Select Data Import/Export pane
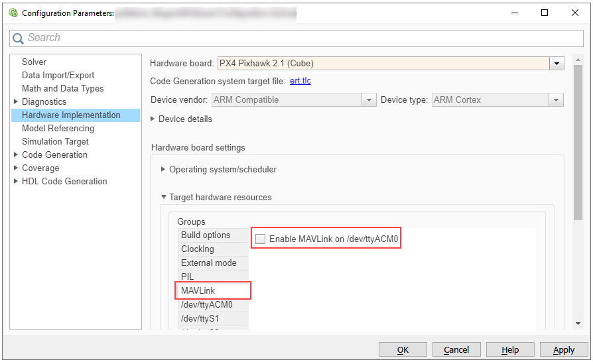 click(x=58, y=75)
